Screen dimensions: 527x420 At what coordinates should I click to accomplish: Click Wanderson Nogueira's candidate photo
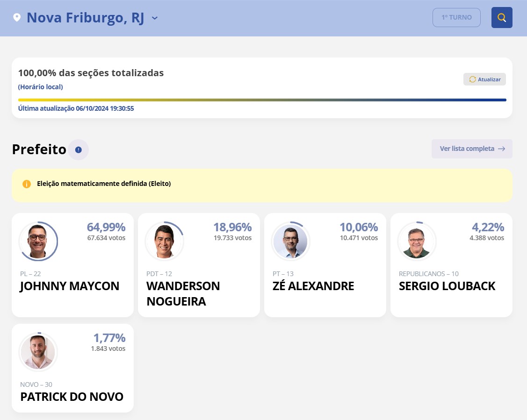click(164, 241)
